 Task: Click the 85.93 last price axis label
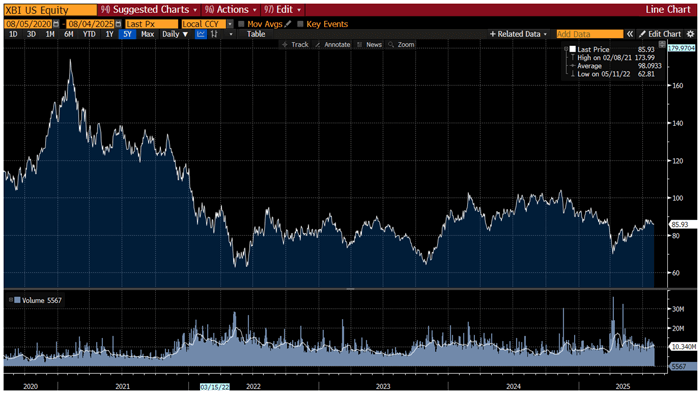(x=683, y=225)
